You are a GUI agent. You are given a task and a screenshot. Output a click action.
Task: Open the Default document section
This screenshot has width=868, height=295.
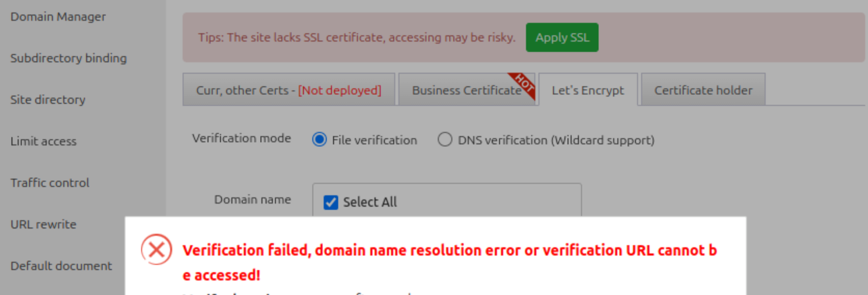tap(61, 266)
